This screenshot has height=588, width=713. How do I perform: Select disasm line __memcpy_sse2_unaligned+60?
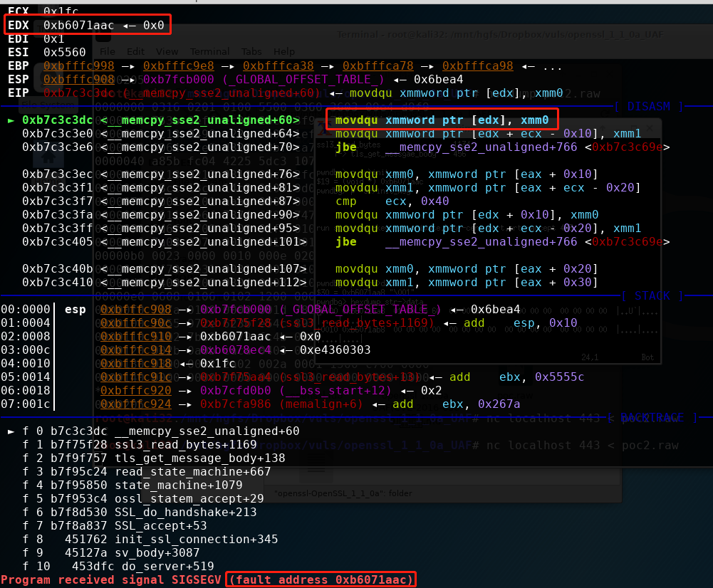pos(161,120)
